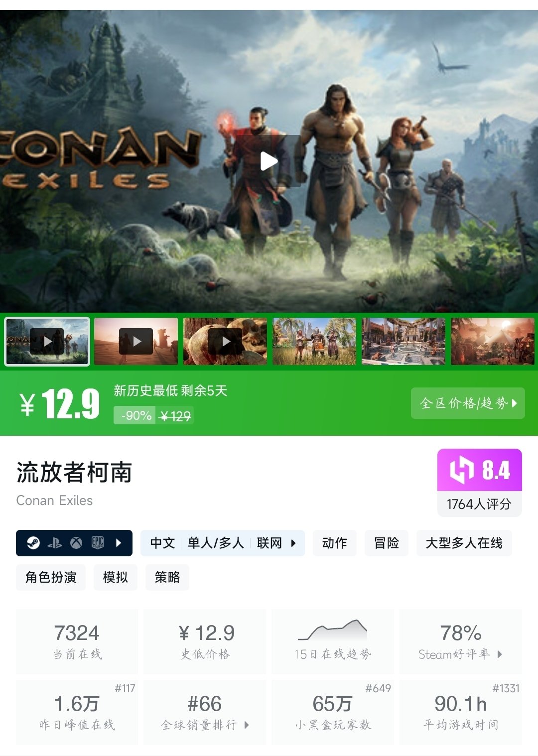The height and width of the screenshot is (756, 538).
Task: Click the Epic Games platform icon
Action: click(98, 543)
